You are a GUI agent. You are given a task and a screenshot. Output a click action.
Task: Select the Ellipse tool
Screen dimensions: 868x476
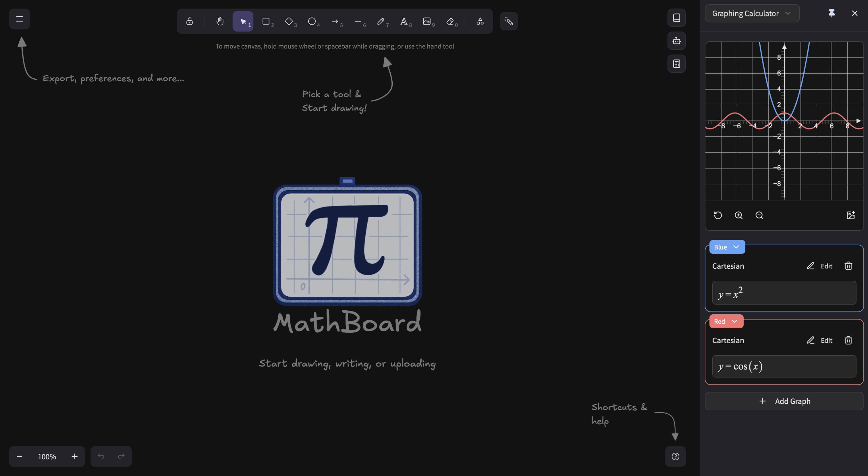[312, 22]
